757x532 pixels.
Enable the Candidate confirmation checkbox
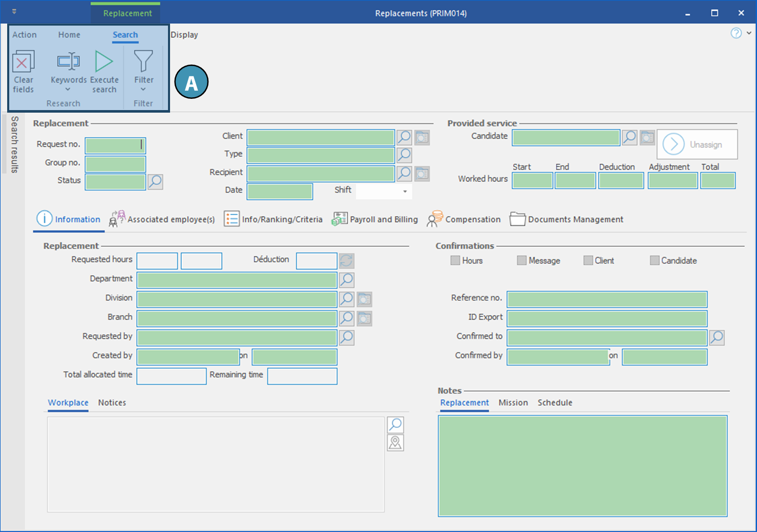[654, 261]
